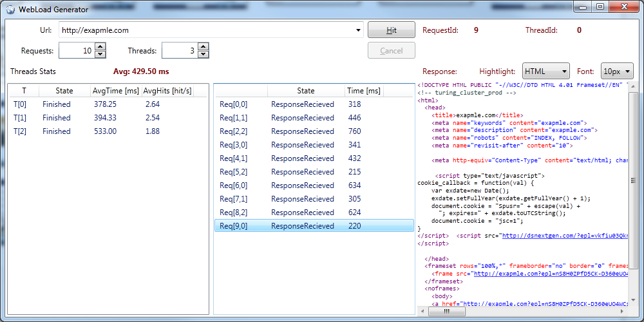Open the Hightlight HTML dropdown
Screen dimensions: 644x322
(x=546, y=71)
